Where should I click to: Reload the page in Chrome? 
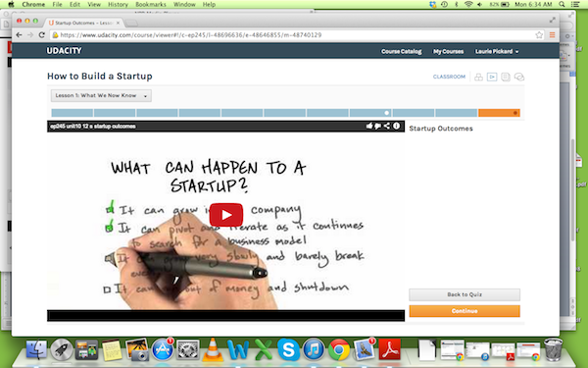coord(42,35)
